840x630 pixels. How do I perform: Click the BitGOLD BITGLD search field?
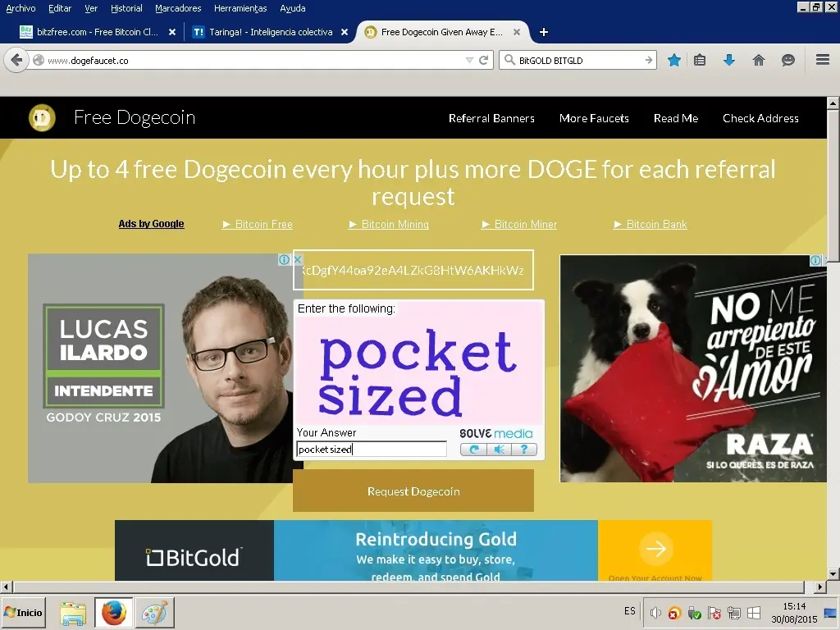pos(580,60)
